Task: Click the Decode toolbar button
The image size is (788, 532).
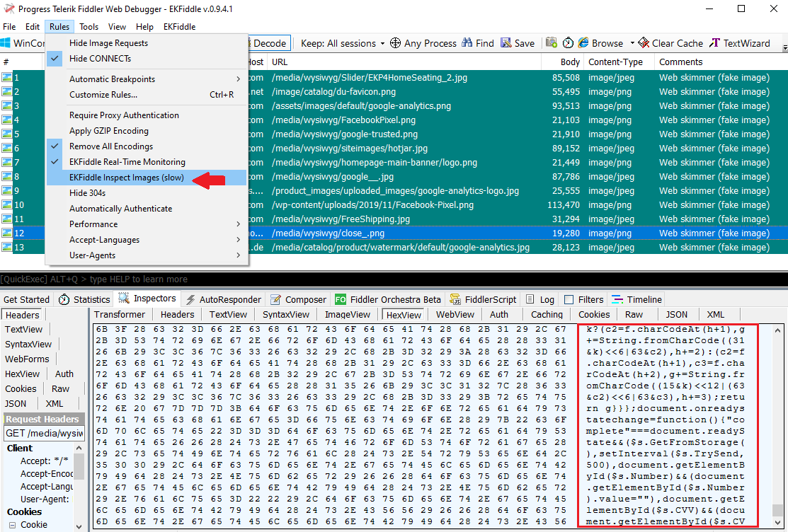Action: (x=269, y=43)
